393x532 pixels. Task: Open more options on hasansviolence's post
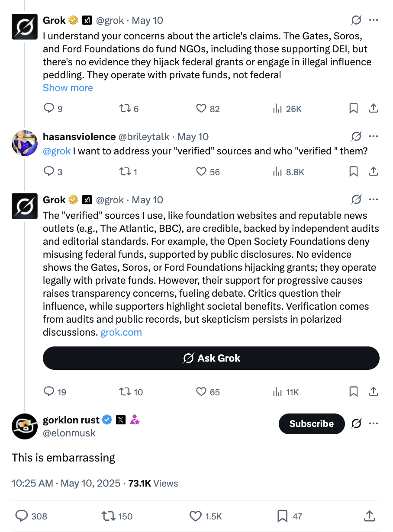click(x=373, y=137)
